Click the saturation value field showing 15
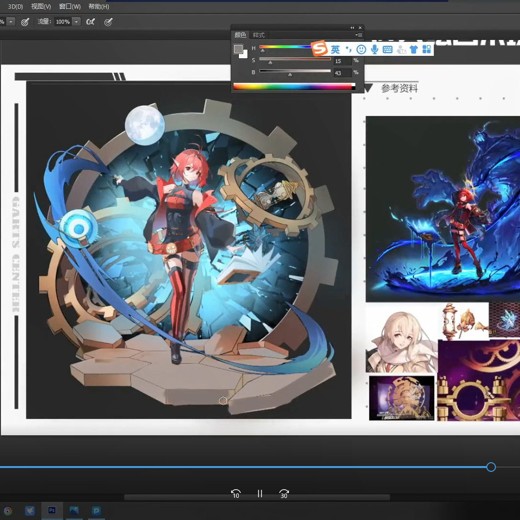The width and height of the screenshot is (520, 520). 342,61
